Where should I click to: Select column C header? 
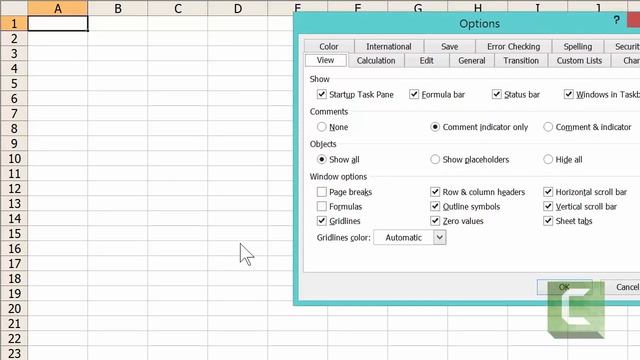[x=178, y=8]
